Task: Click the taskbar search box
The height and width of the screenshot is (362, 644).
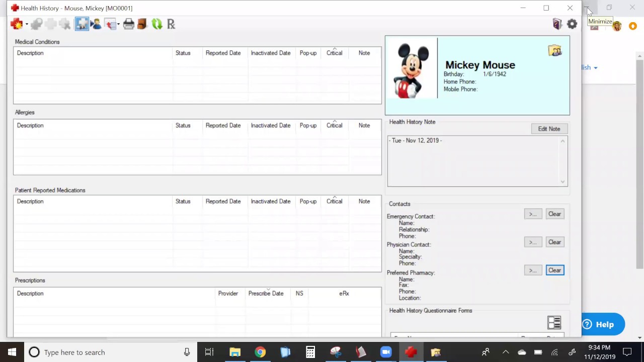Action: pos(110,352)
